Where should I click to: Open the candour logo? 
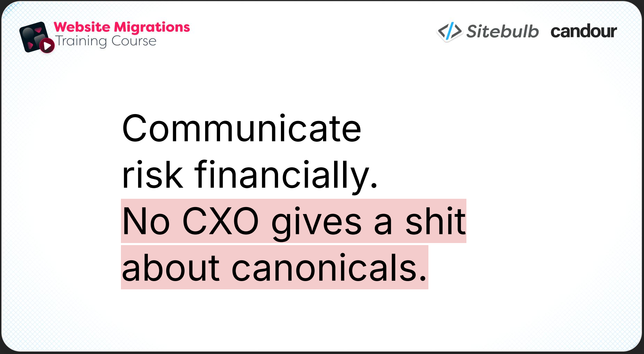tap(584, 31)
